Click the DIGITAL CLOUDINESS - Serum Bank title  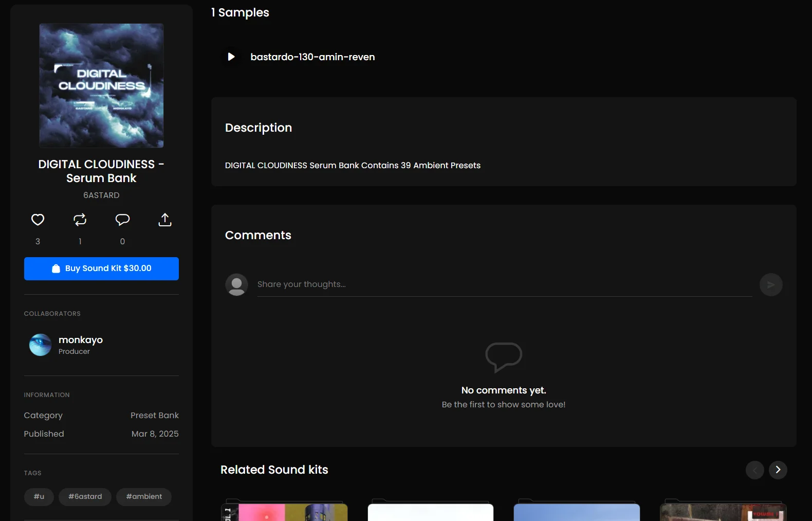coord(101,171)
